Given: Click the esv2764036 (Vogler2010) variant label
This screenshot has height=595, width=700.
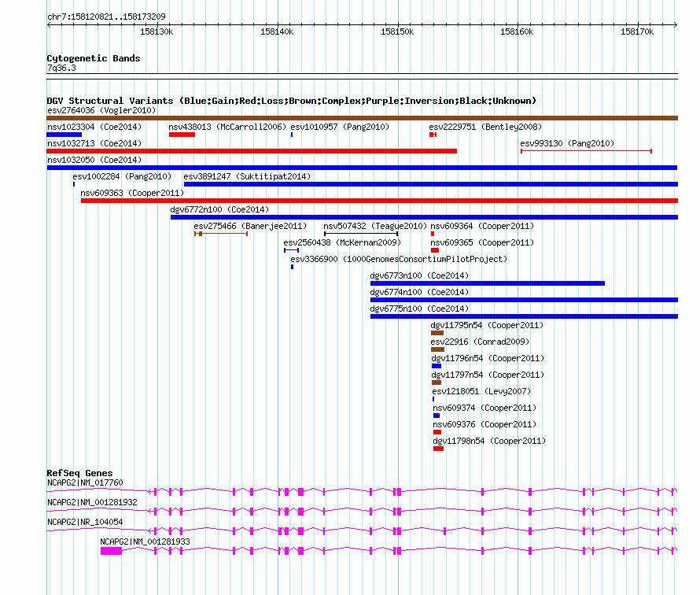Looking at the screenshot, I should click(101, 110).
